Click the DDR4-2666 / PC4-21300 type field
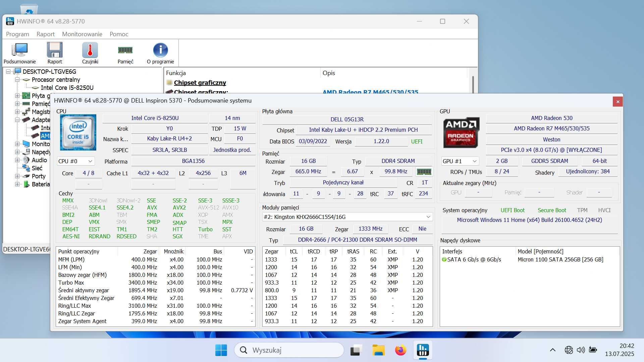The image size is (644, 362). (x=358, y=240)
